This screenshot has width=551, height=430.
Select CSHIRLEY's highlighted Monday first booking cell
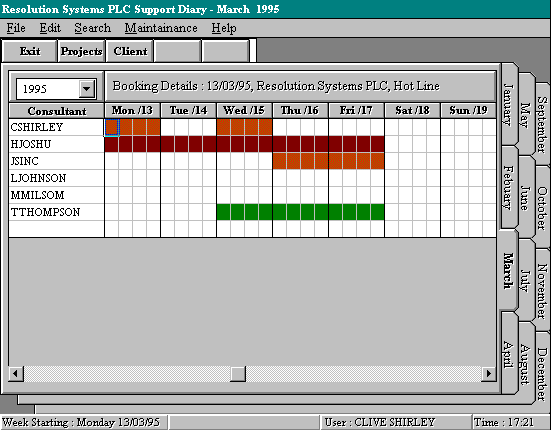[x=112, y=127]
